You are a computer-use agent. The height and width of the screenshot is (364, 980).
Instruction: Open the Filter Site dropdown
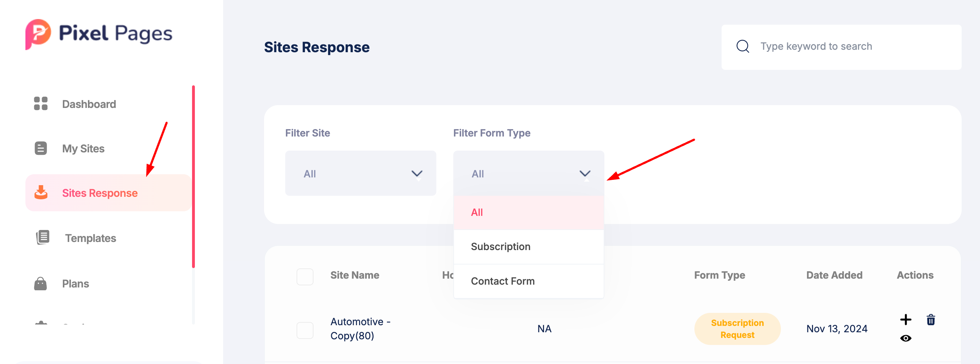pos(360,173)
